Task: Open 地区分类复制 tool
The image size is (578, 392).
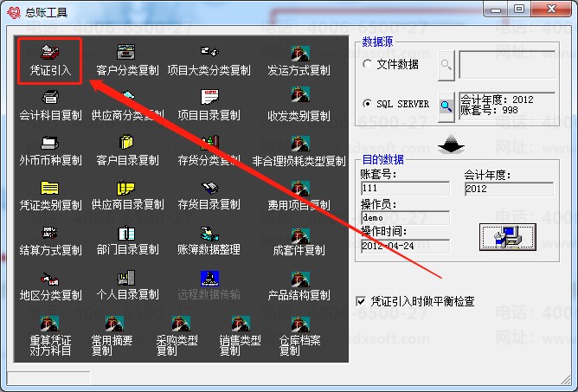Action: (50, 286)
